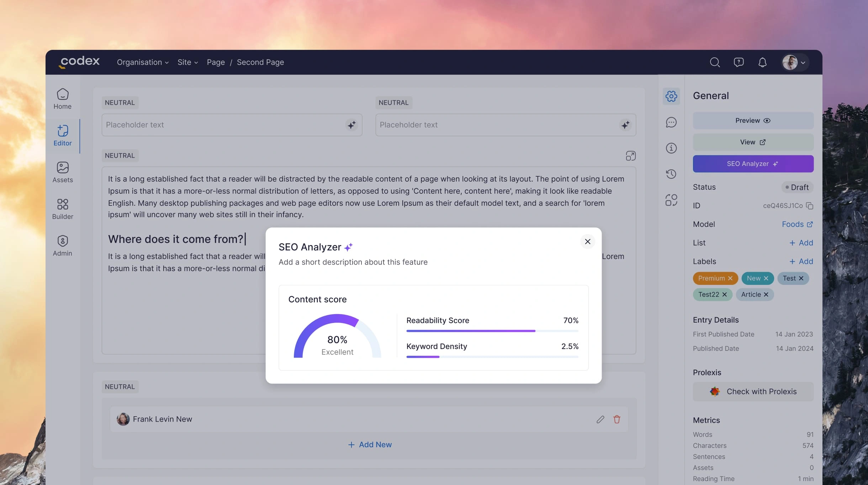Screen dimensions: 868x485
Task: Copy the entry ID
Action: [810, 206]
